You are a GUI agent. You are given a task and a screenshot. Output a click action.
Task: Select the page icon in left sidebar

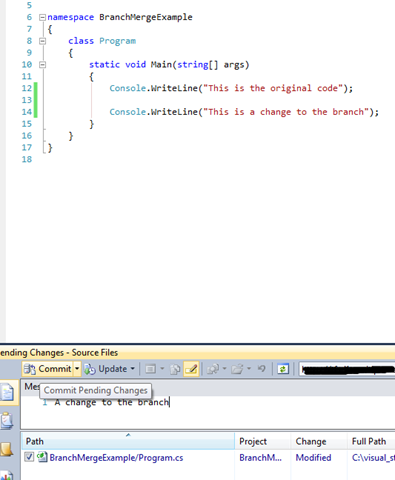point(7,392)
